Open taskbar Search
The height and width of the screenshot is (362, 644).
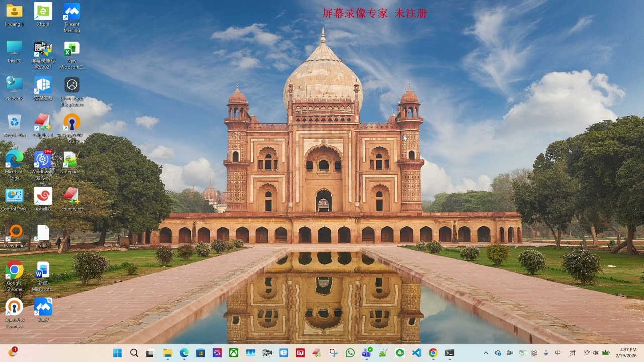(x=134, y=353)
